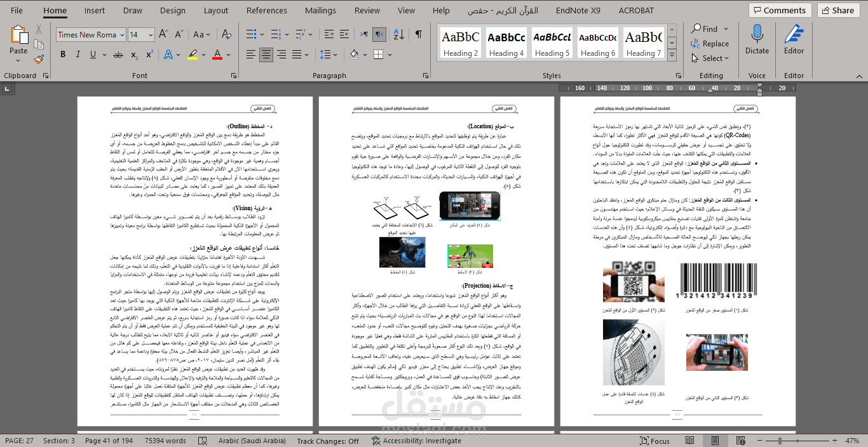Align text left
Viewport: 868px width, 447px height.
[250, 55]
